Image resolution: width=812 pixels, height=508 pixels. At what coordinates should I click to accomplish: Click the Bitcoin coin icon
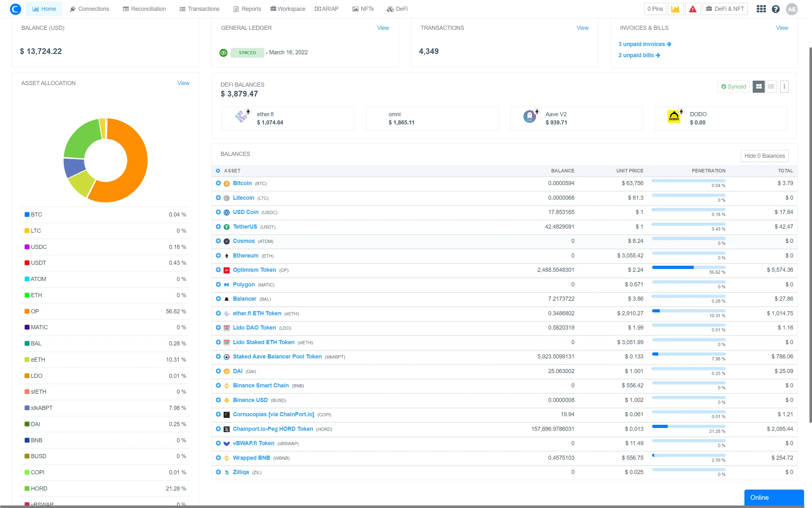[226, 184]
